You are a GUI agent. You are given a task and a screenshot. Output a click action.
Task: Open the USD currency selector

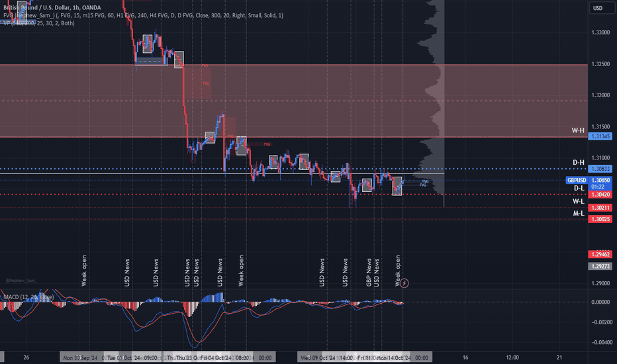pos(602,8)
